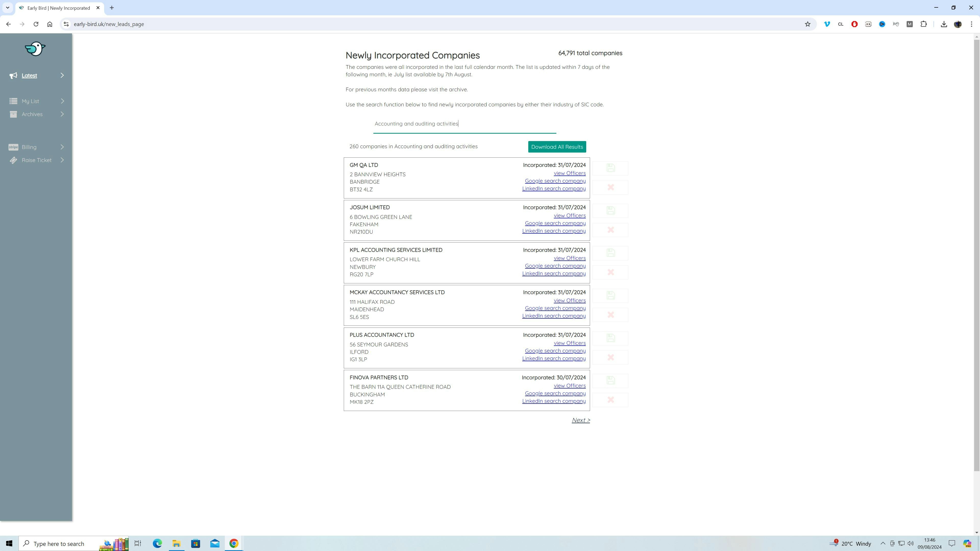
Task: Save FINOVA PARTNERS LTD to my list
Action: [x=610, y=380]
